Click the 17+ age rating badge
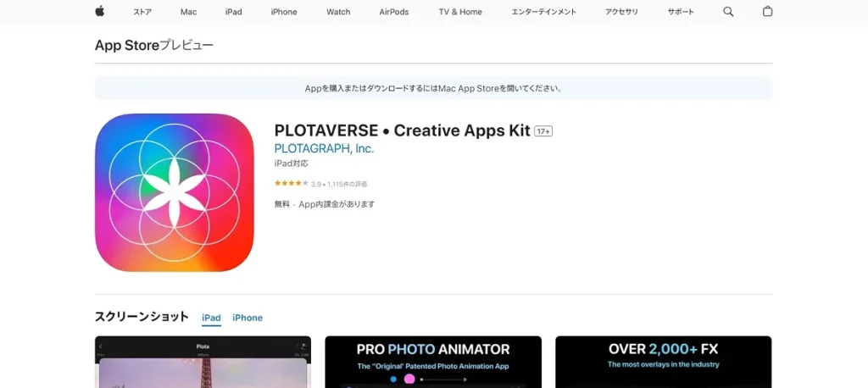The width and height of the screenshot is (868, 388). click(x=543, y=131)
